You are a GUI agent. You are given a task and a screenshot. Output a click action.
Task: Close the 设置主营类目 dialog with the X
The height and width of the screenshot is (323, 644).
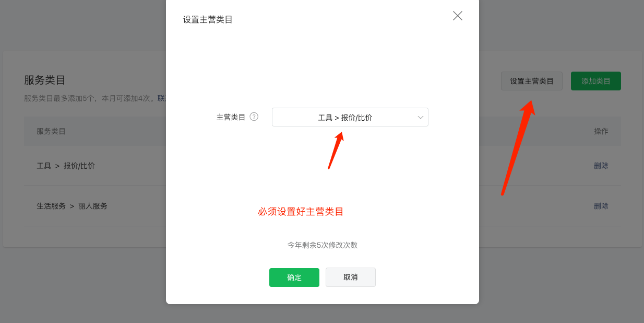(458, 16)
